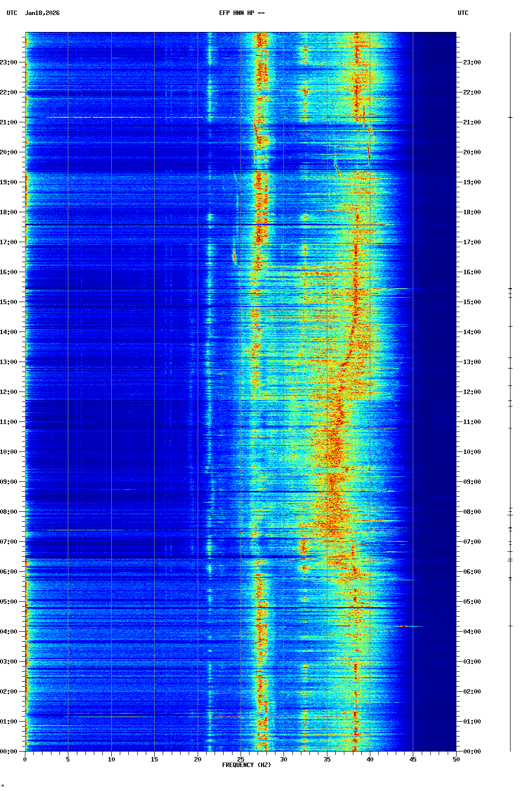The height and width of the screenshot is (791, 532).
Task: Click 15:00 label on the left axis
Action: click(9, 302)
